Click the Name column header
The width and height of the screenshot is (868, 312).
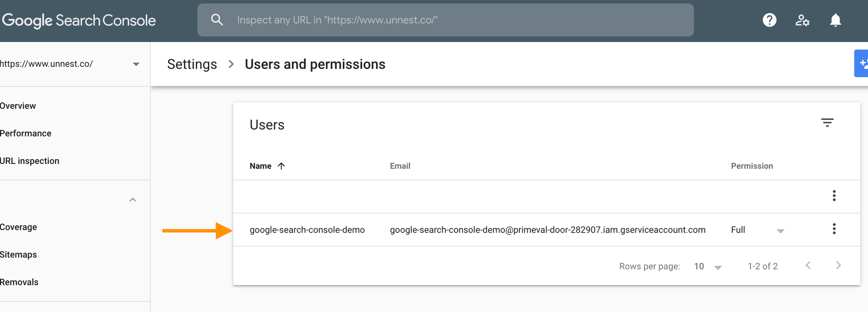pos(260,166)
